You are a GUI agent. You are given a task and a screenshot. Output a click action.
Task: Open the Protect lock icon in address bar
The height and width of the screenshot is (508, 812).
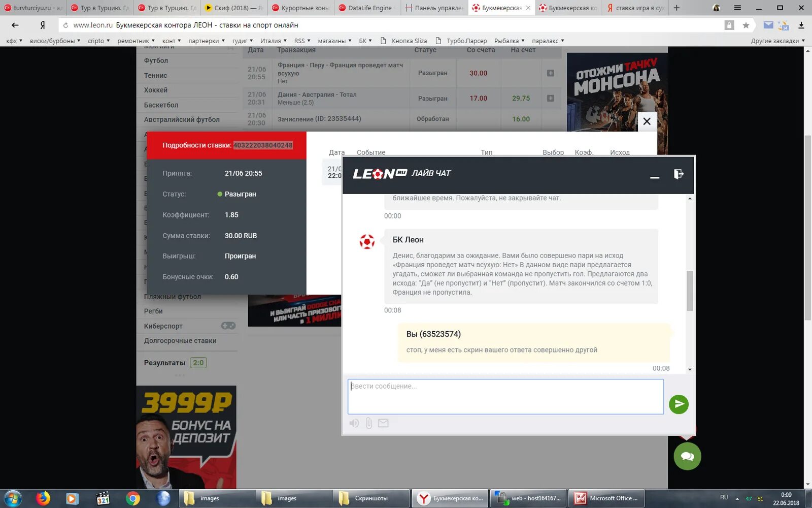(x=729, y=25)
